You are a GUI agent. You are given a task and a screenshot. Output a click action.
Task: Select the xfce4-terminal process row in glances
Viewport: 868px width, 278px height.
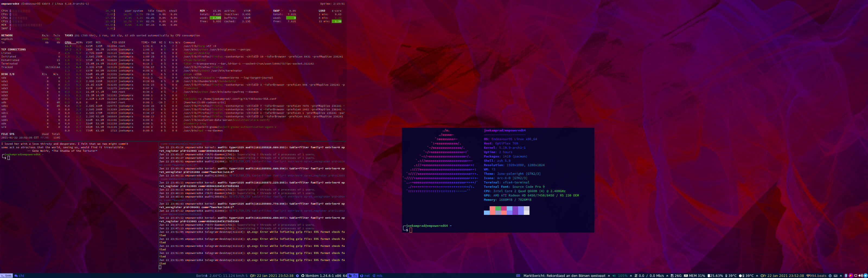click(205, 60)
